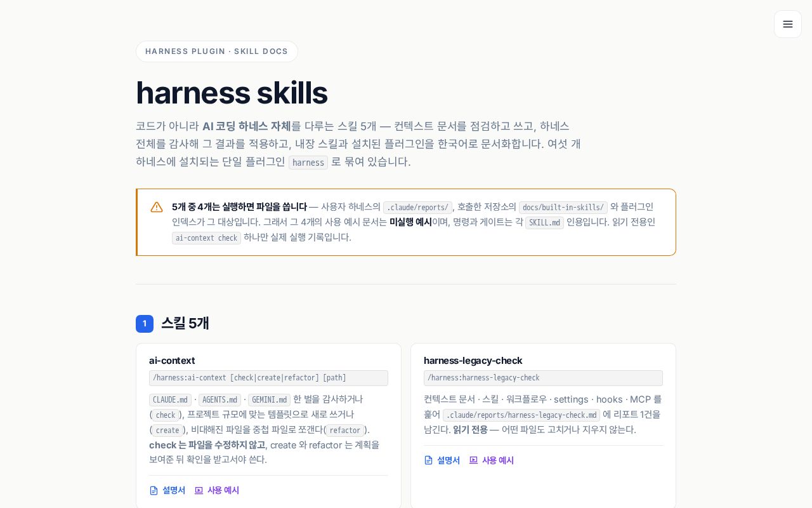Click bold text '읽기 전용' in harness-legacy-check card
Screen dimensions: 812x508
pyautogui.click(x=470, y=430)
